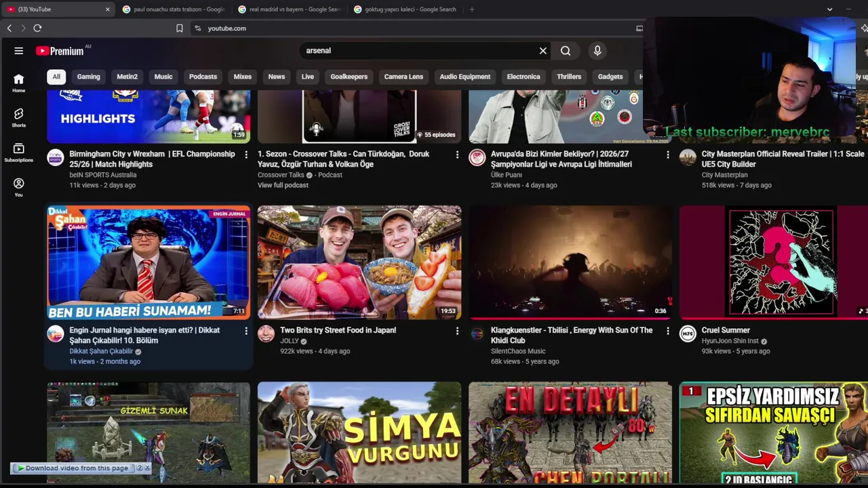868x488 pixels.
Task: Switch to paul onuachu stats browser tab
Action: [174, 9]
